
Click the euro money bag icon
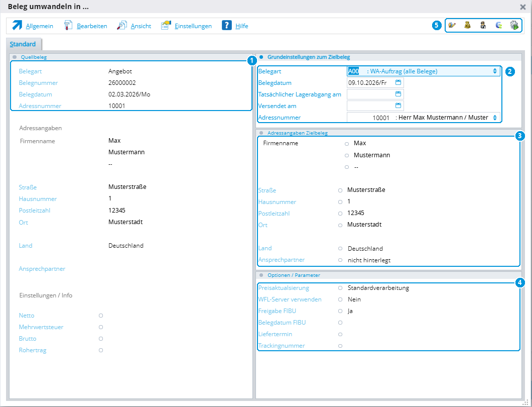pyautogui.click(x=468, y=25)
